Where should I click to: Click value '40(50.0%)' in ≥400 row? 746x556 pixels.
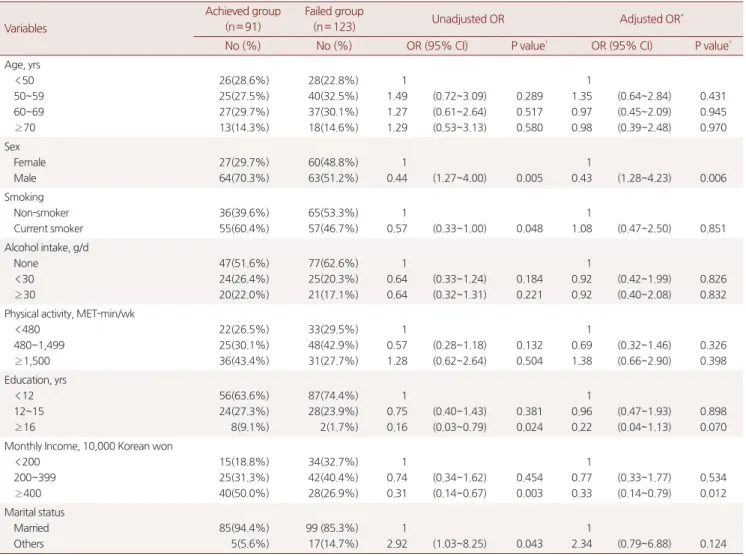click(244, 493)
